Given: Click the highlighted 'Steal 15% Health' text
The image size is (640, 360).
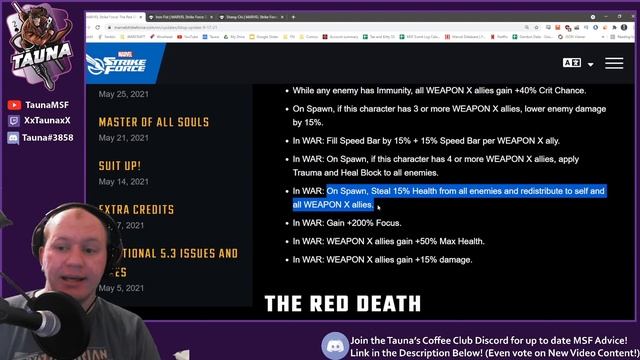Looking at the screenshot, I should (449, 198).
